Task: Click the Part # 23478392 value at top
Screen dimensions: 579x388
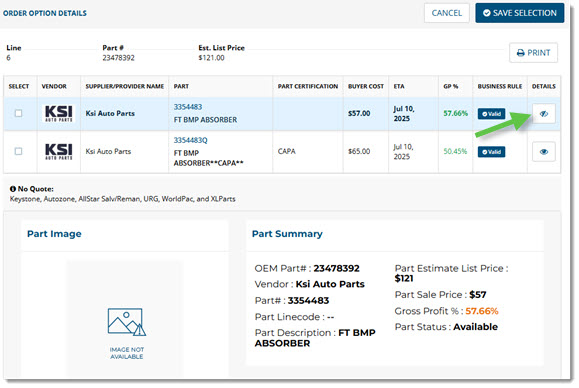Action: pyautogui.click(x=119, y=58)
